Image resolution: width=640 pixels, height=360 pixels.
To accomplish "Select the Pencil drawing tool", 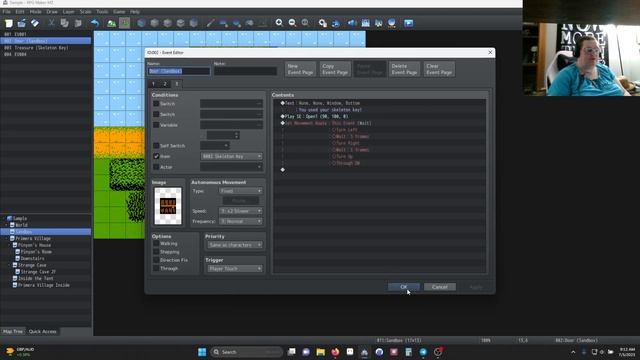I will click(x=210, y=23).
